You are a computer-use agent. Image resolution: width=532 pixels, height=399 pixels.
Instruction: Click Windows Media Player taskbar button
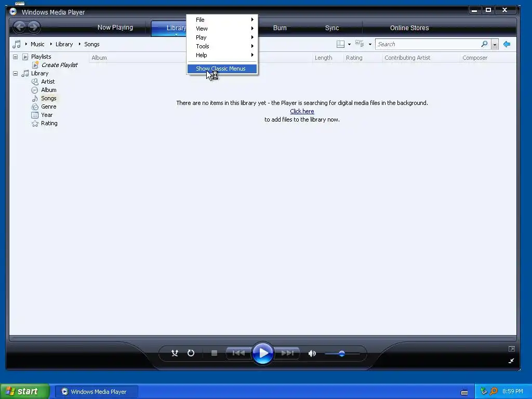tap(96, 392)
